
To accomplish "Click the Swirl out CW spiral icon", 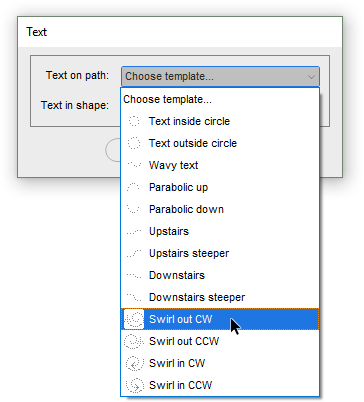I will [x=134, y=319].
